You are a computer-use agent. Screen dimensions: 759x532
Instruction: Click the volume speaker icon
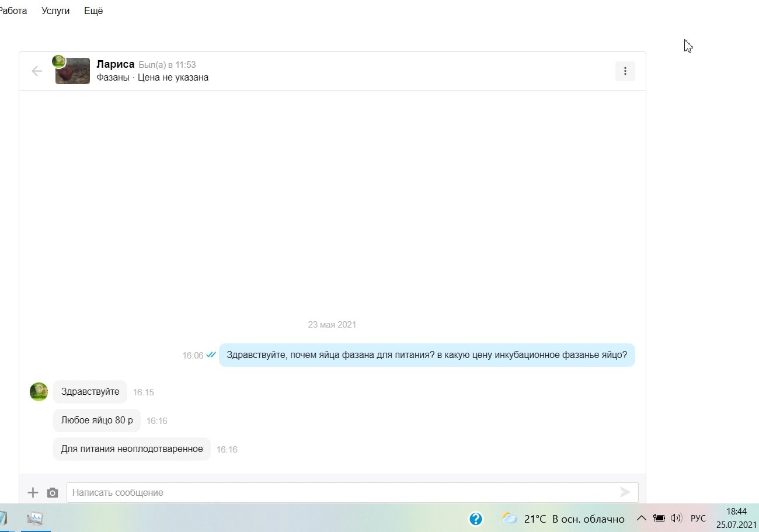pyautogui.click(x=676, y=519)
